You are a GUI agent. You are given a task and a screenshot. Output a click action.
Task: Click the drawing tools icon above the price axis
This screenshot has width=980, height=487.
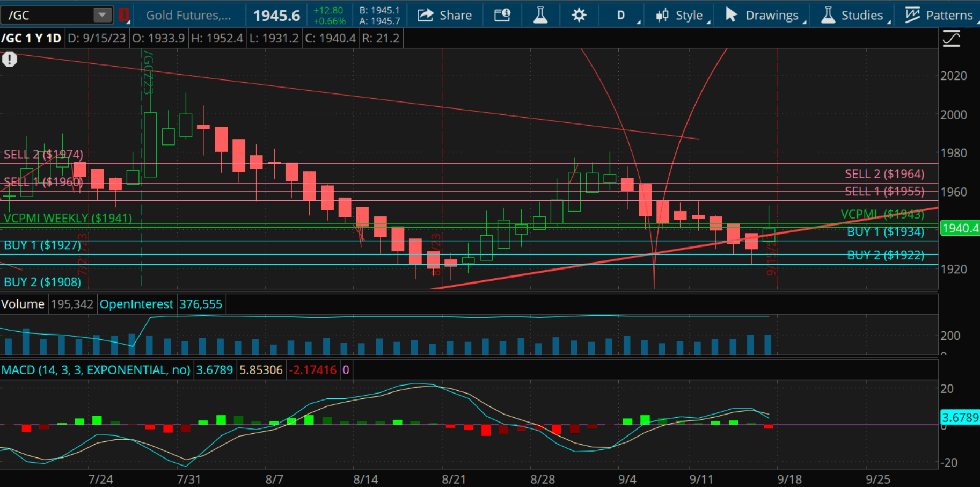(x=951, y=39)
